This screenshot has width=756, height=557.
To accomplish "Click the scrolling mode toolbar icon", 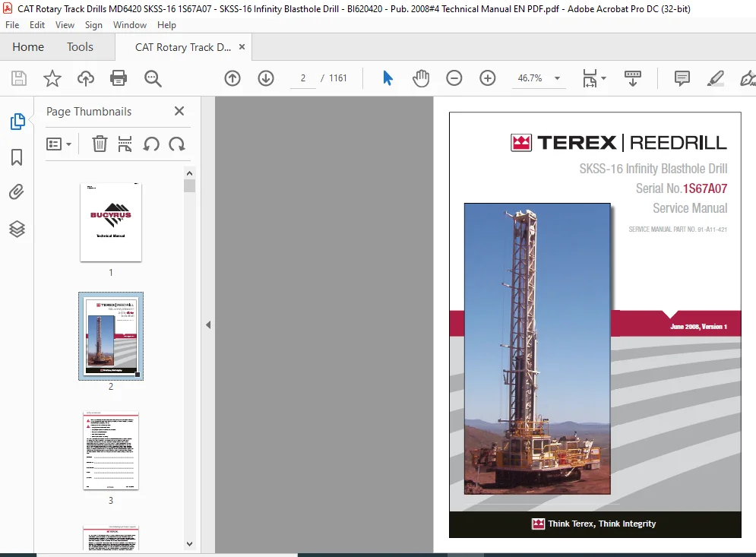I will (633, 78).
